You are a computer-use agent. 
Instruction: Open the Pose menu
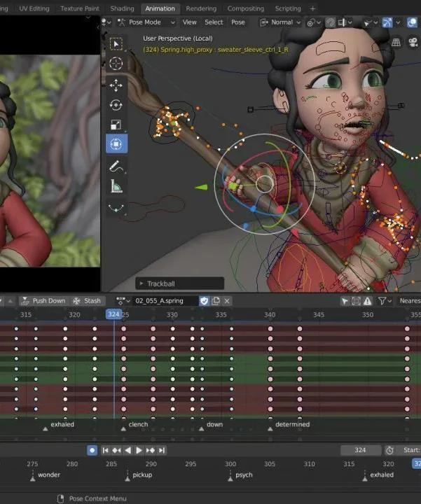pos(238,22)
